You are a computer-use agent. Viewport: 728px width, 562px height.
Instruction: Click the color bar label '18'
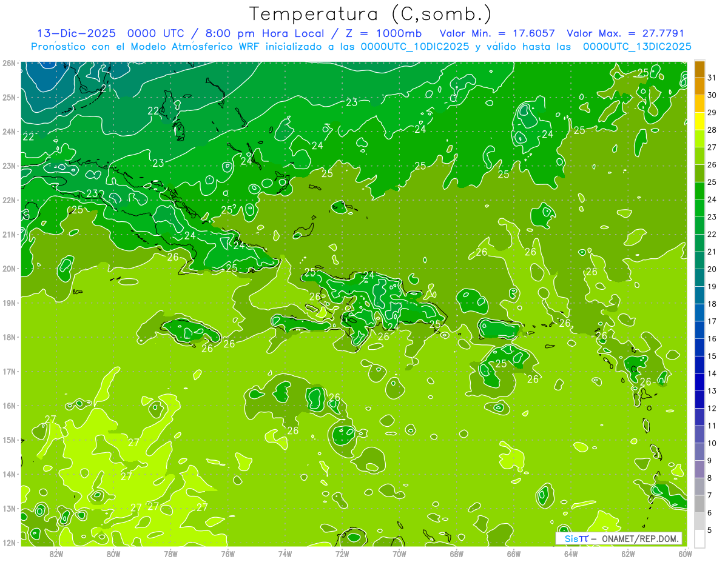click(712, 304)
